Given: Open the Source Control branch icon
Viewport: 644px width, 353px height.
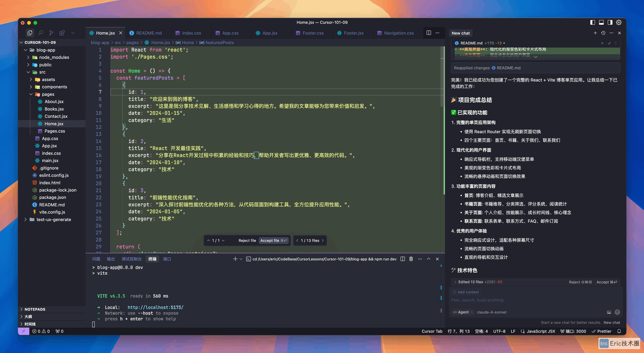Looking at the screenshot, I should coord(51,33).
